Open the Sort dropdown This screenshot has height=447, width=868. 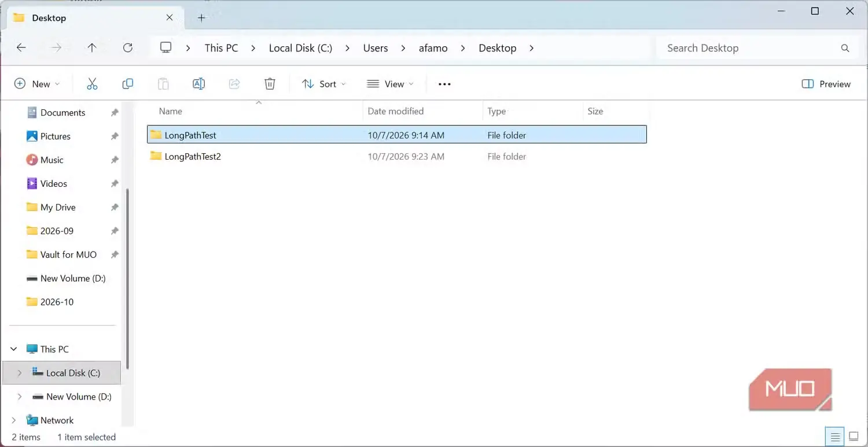pyautogui.click(x=324, y=84)
